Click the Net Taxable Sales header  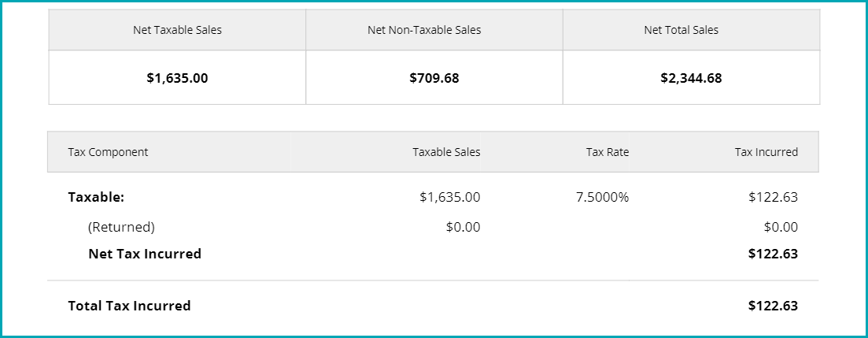click(x=177, y=31)
